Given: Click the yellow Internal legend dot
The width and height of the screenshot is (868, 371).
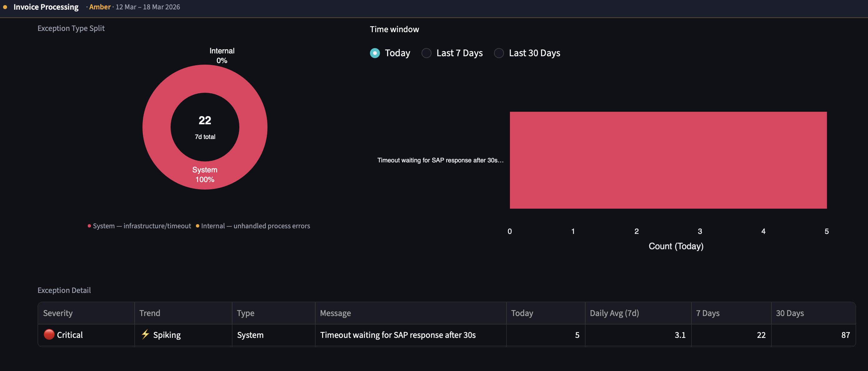Looking at the screenshot, I should pos(198,225).
